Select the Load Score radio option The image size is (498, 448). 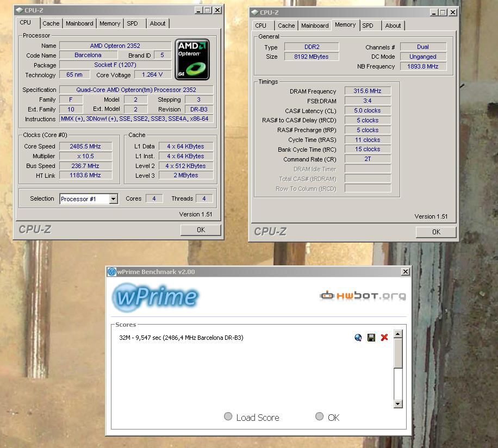tap(228, 416)
